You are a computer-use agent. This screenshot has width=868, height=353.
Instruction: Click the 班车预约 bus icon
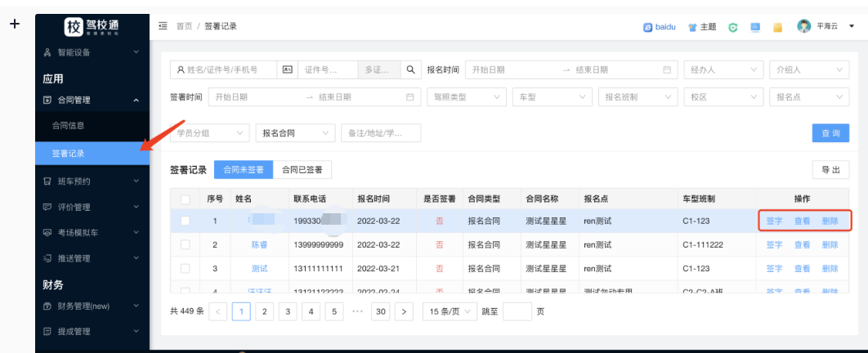pyautogui.click(x=47, y=181)
